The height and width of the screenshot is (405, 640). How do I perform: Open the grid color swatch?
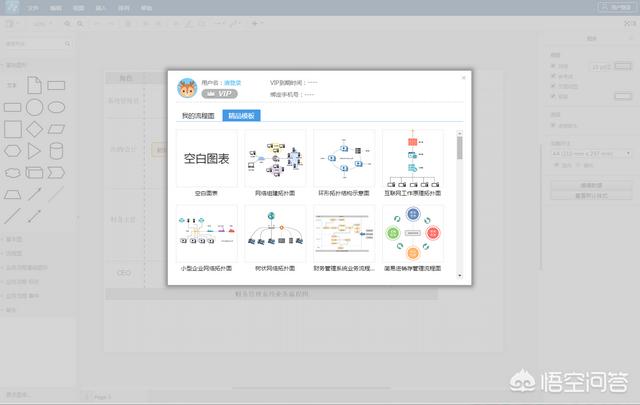coord(623,66)
